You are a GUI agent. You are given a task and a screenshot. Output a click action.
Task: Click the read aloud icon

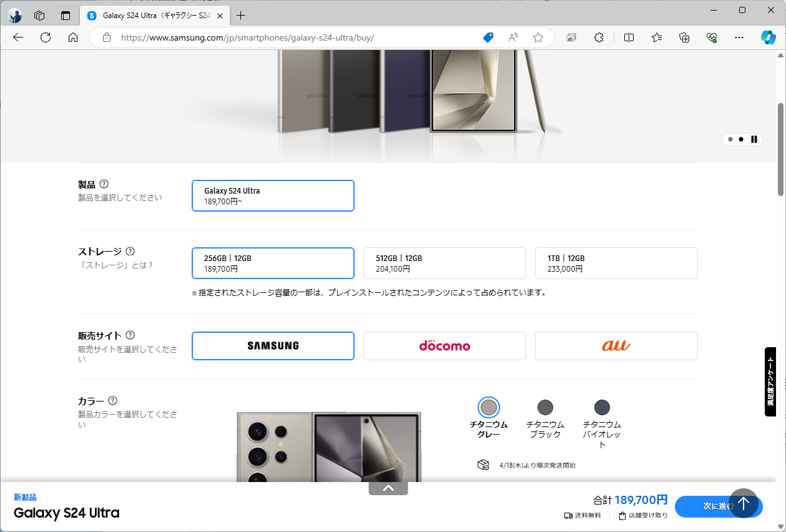(x=513, y=37)
